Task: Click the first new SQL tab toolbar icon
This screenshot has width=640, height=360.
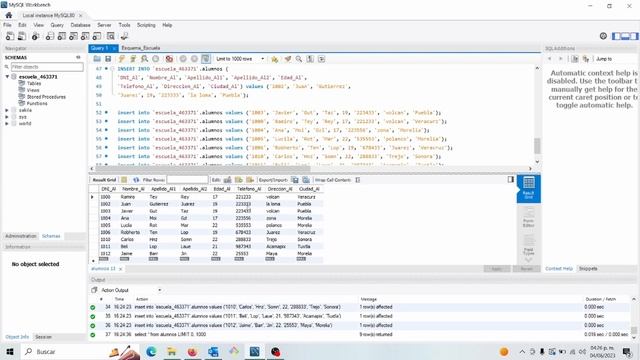Action: coord(9,36)
